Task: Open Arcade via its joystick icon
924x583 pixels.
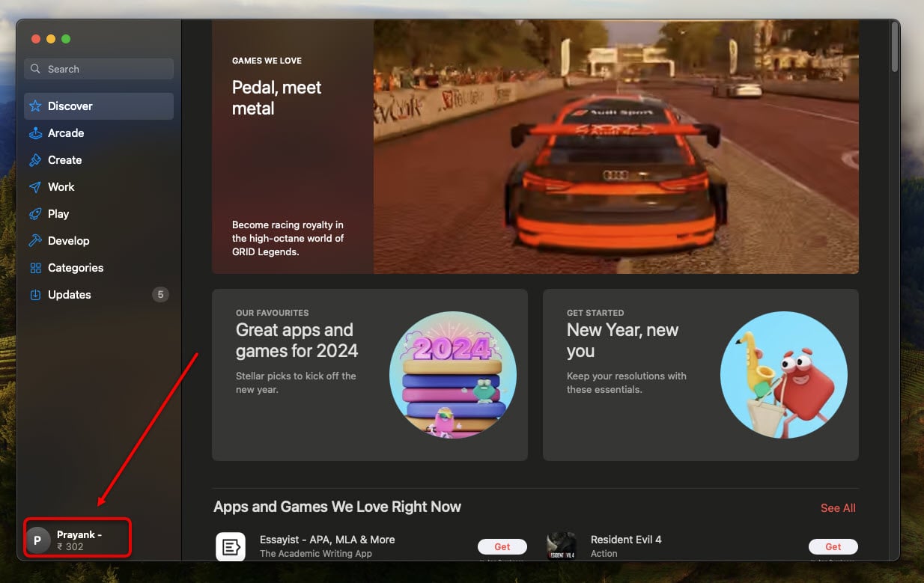Action: [x=35, y=133]
